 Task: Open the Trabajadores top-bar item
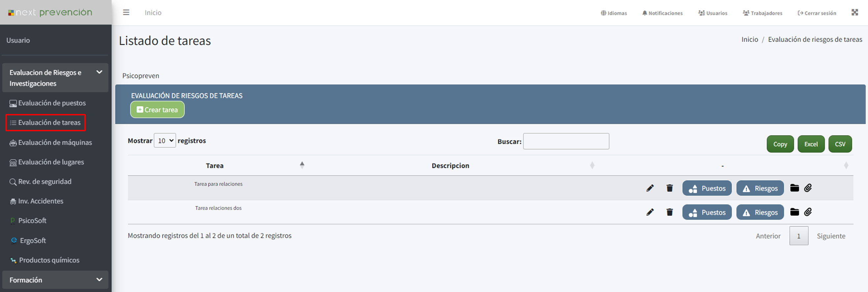coord(763,13)
